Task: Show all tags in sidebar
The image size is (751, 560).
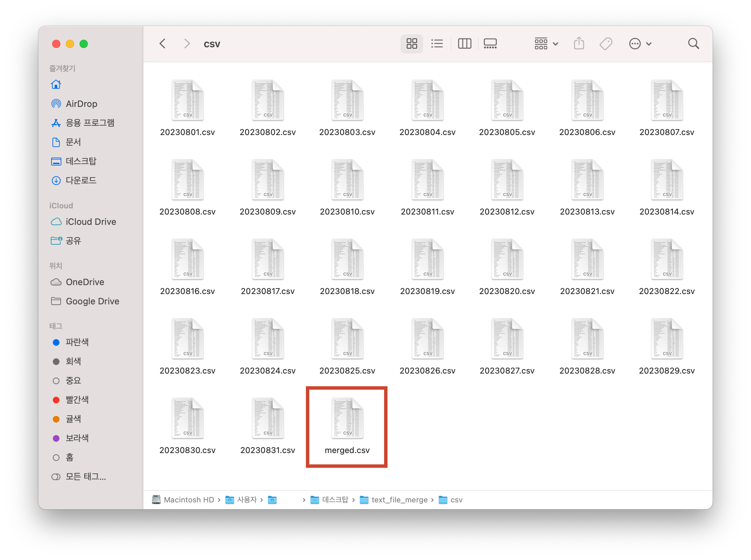Action: 85,476
